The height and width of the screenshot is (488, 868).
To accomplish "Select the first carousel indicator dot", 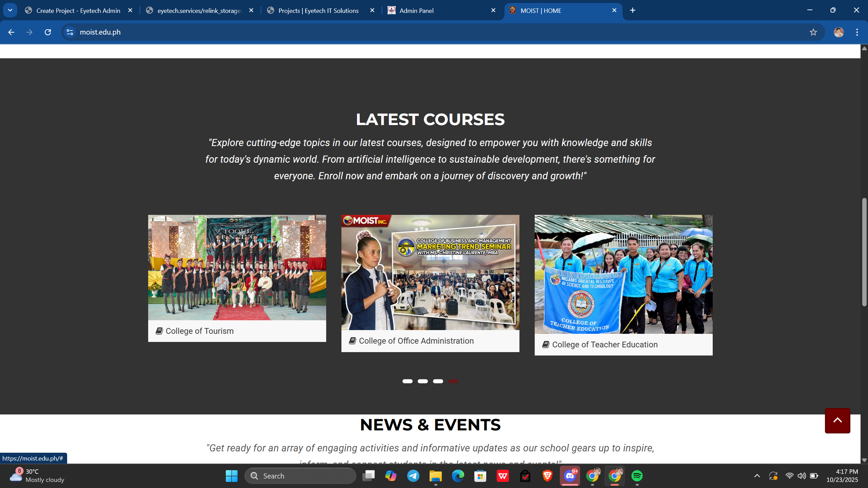I will coord(407,381).
